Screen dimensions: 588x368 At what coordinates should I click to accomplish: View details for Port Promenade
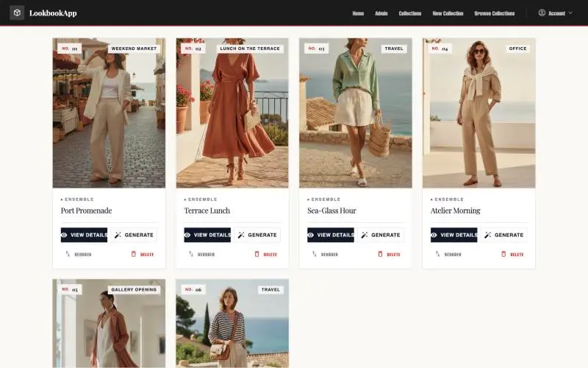(84, 235)
